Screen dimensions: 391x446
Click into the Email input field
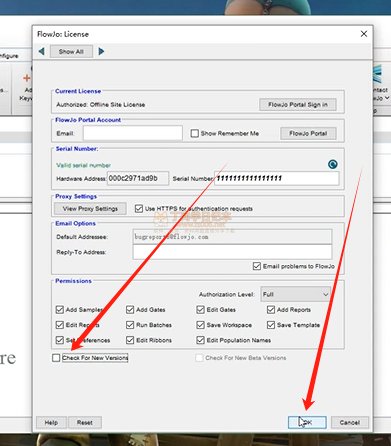click(x=133, y=133)
